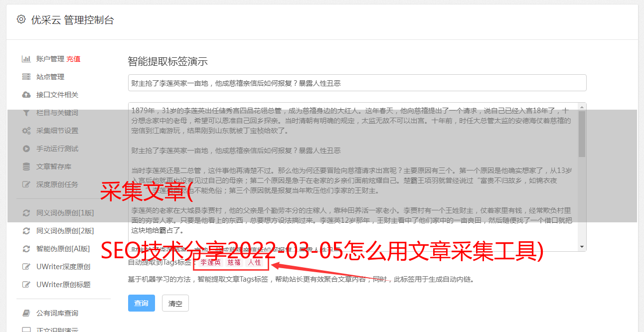Open the edit icon for UWriter深度原创
The height and width of the screenshot is (332, 644).
[x=26, y=267]
